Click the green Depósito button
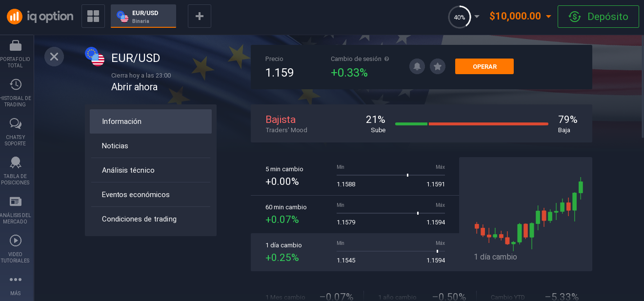644x301 pixels. pos(598,17)
